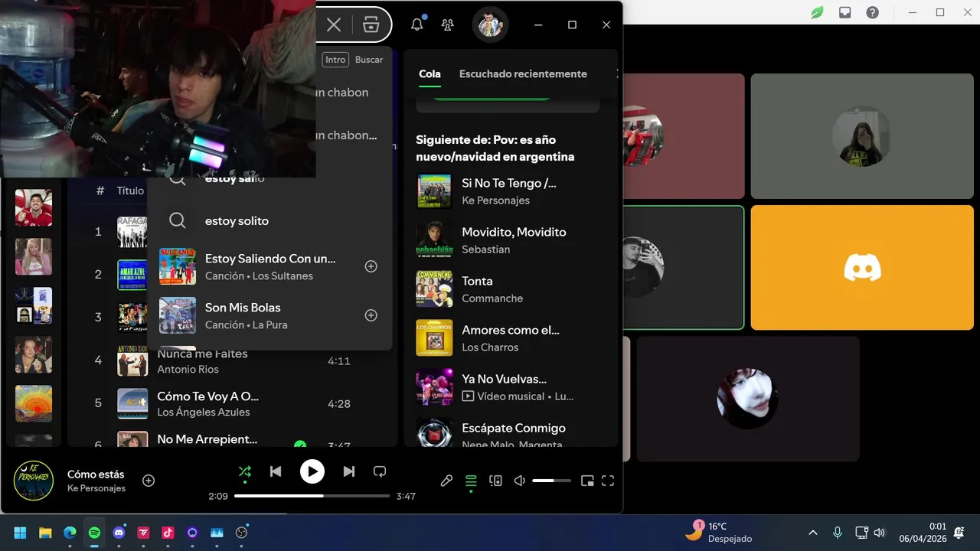This screenshot has height=551, width=980.
Task: Click the green leaf icon in the background window
Action: click(817, 12)
